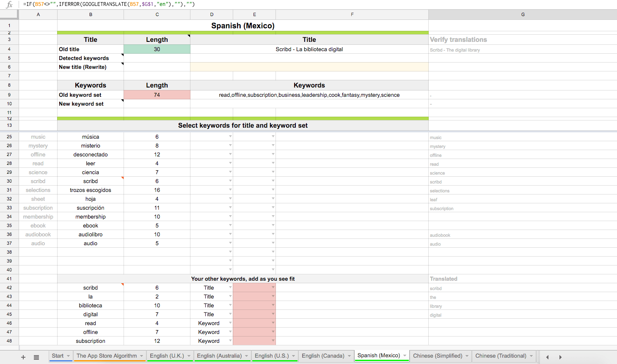617x364 pixels.
Task: Open Start tab dropdown arrow
Action: pyautogui.click(x=69, y=356)
